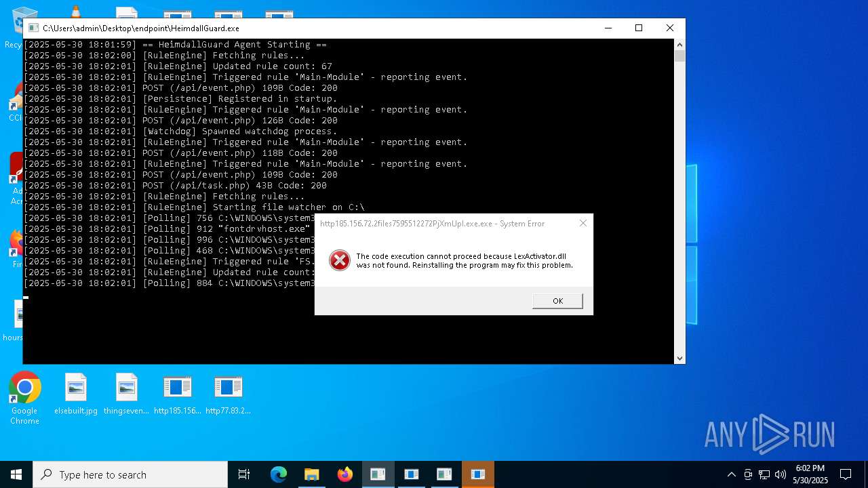Switch to second console app in taskbar
Image resolution: width=868 pixels, height=488 pixels.
point(411,474)
